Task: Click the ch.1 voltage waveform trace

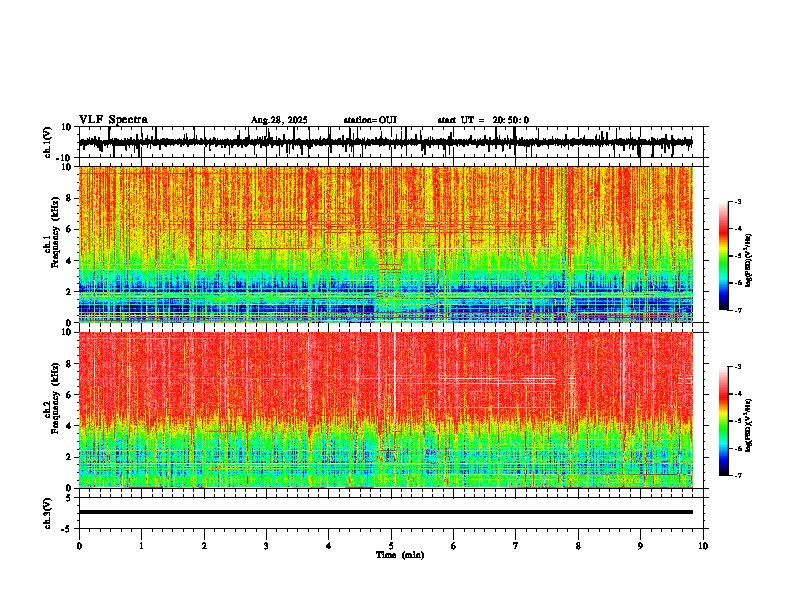Action: (x=385, y=142)
